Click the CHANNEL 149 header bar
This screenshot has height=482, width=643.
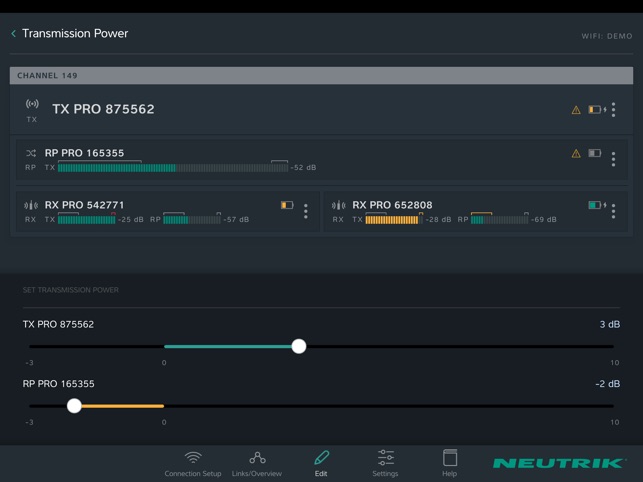[x=321, y=75]
